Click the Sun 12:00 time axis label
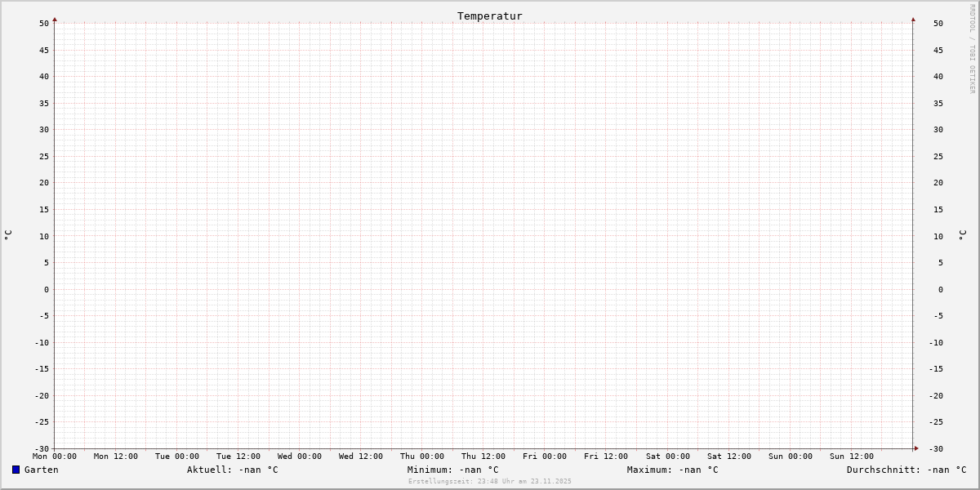Viewport: 980px width, 490px height. coord(851,457)
